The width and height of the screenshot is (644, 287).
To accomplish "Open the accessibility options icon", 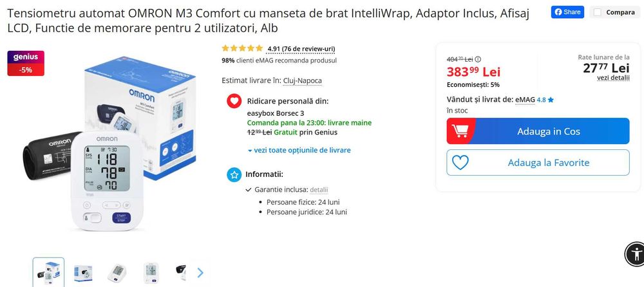I will 634,252.
